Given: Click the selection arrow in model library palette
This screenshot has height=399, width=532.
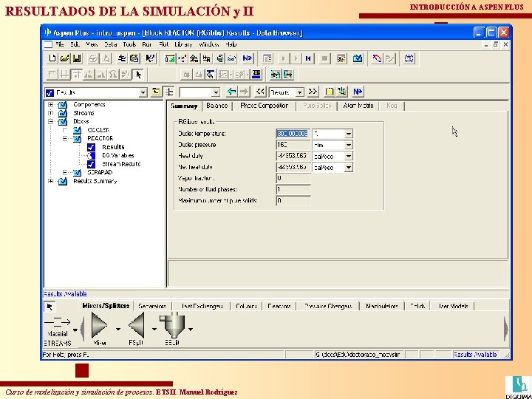Looking at the screenshot, I should tap(50, 307).
